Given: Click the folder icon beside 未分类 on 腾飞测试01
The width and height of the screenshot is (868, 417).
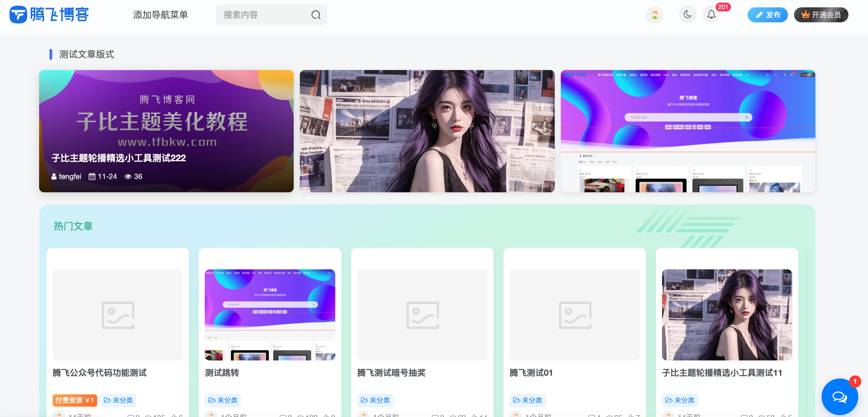Looking at the screenshot, I should click(517, 400).
